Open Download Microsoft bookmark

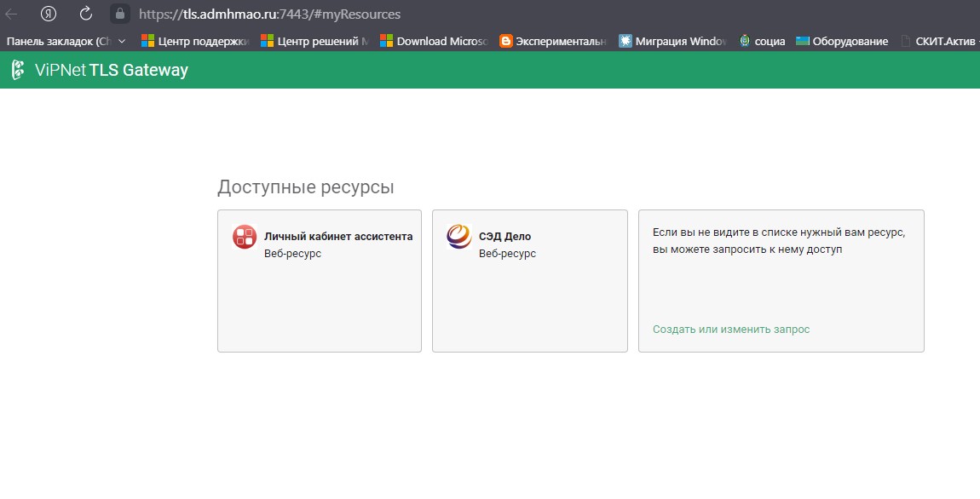tap(434, 41)
